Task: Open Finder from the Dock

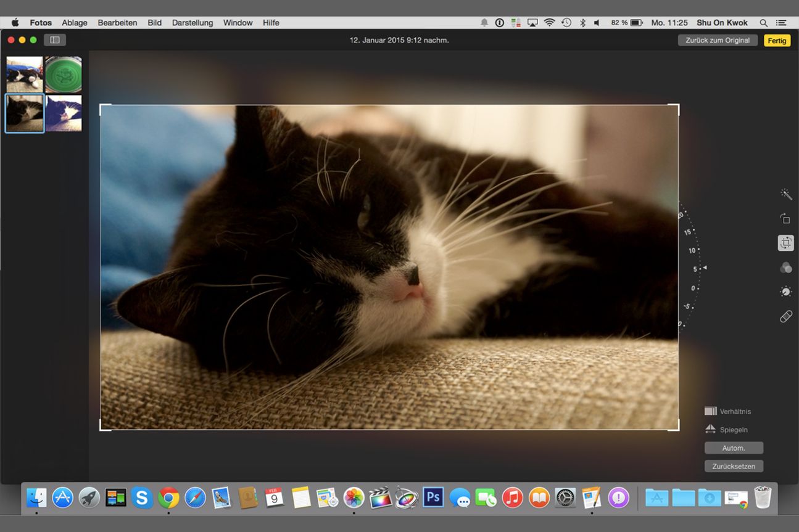Action: pos(36,497)
